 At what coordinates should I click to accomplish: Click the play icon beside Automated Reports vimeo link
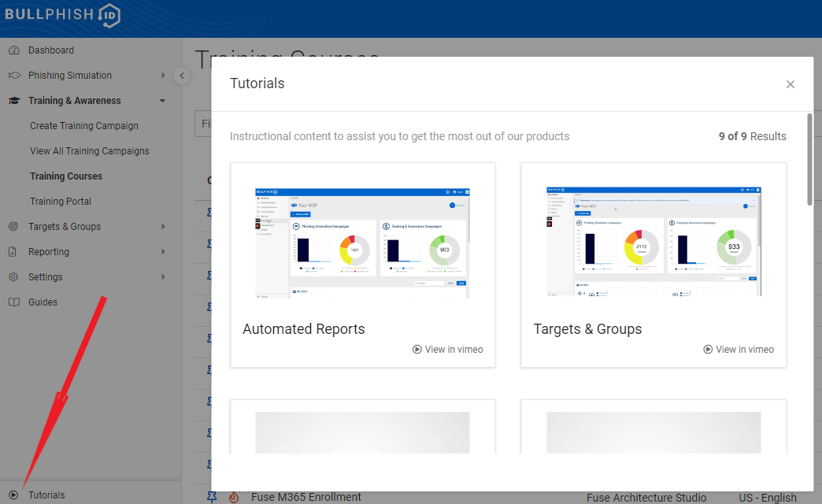click(417, 350)
